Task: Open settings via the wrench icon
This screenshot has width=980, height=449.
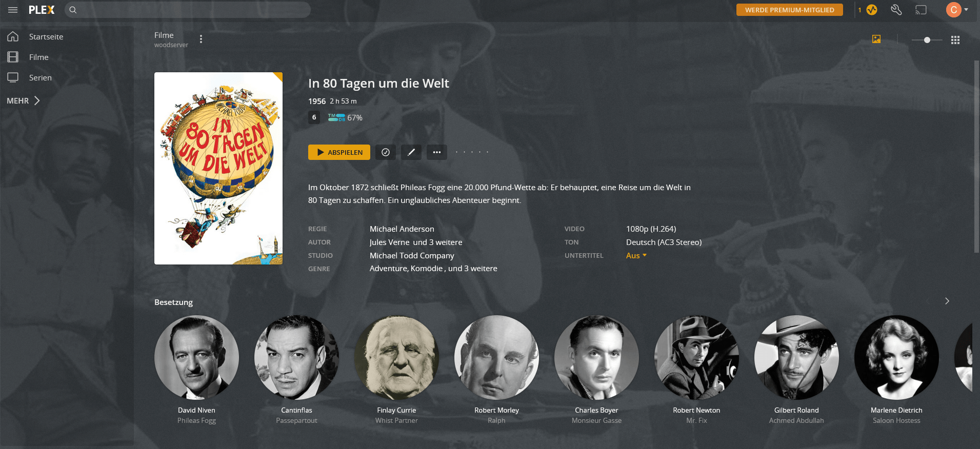Action: click(896, 10)
